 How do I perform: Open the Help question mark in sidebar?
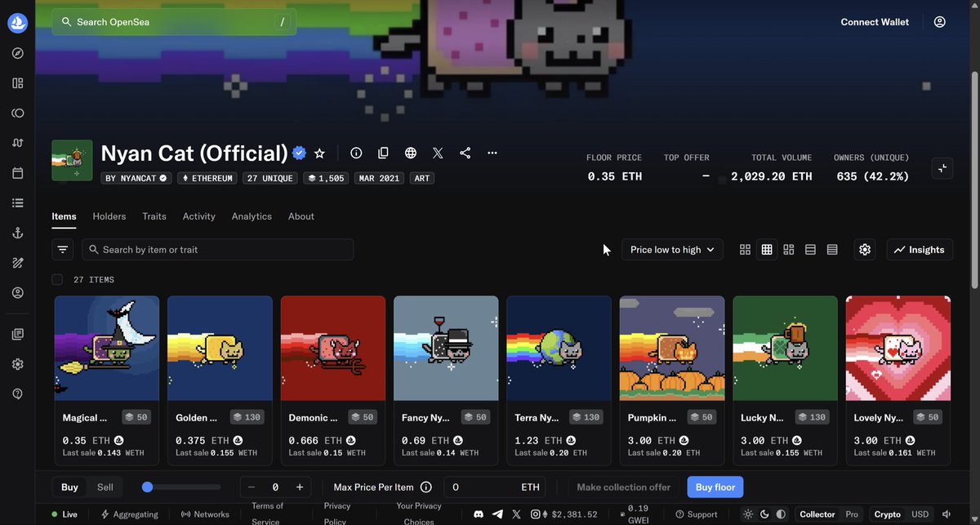[18, 394]
